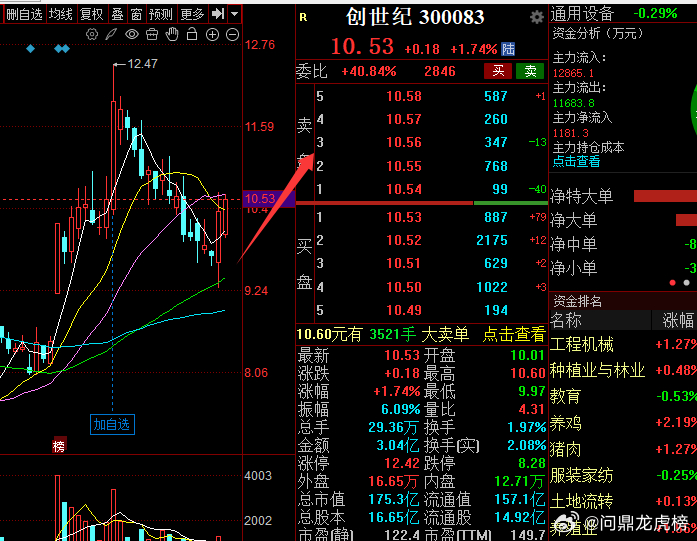Click the red pagination dot
The height and width of the screenshot is (541, 697).
click(673, 283)
